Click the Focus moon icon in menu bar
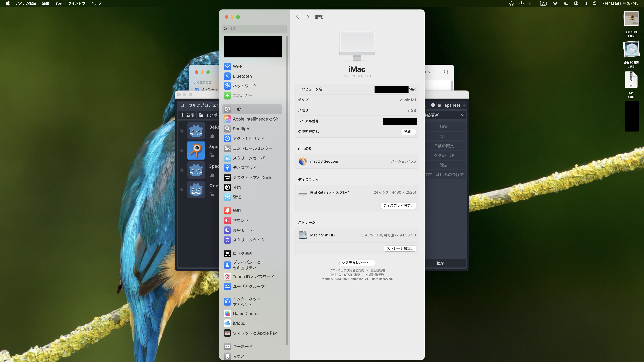The width and height of the screenshot is (644, 362). coord(566,3)
